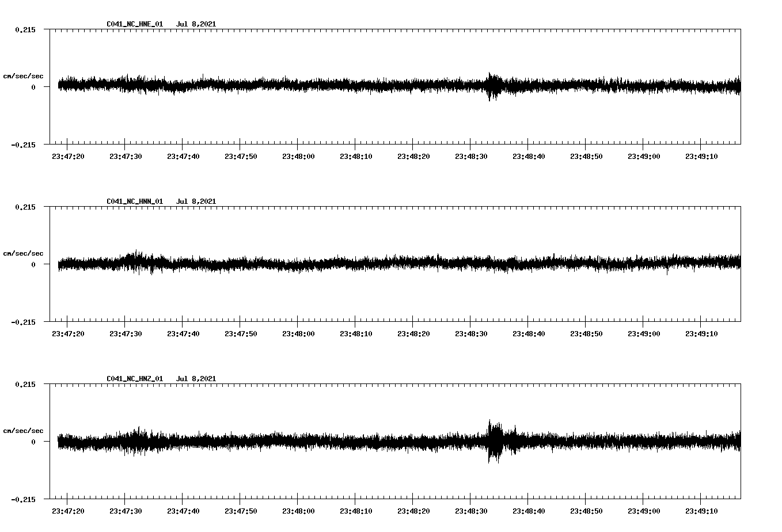
Task: Click 23:48:10 time label on HNN plot
Action: point(356,334)
